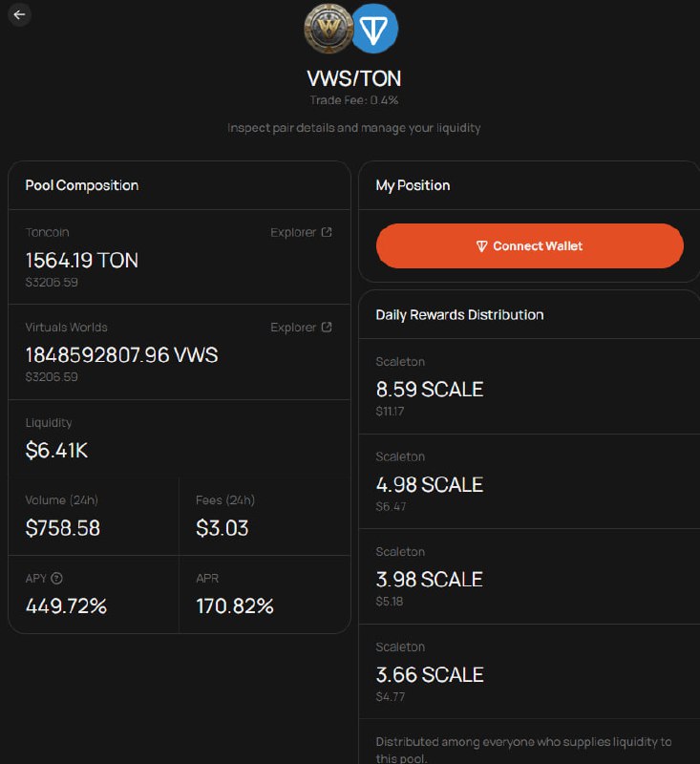Screen dimensions: 700x764
Task: Open Virtuals Worlds Explorer link
Action: (x=293, y=328)
